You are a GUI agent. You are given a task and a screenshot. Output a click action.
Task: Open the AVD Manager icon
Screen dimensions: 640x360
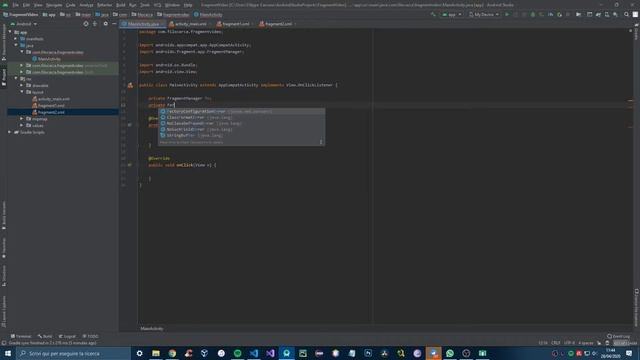pos(607,15)
